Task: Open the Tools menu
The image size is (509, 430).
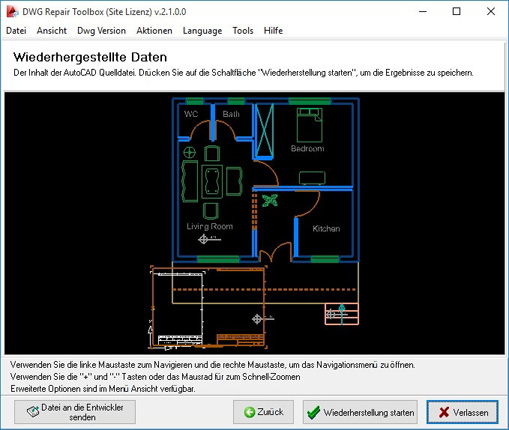Action: [x=243, y=31]
